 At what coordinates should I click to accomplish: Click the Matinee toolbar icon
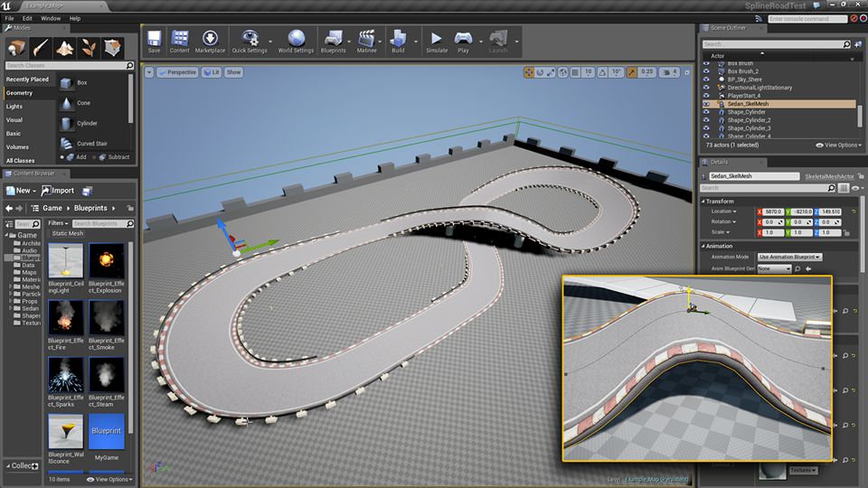pos(366,42)
